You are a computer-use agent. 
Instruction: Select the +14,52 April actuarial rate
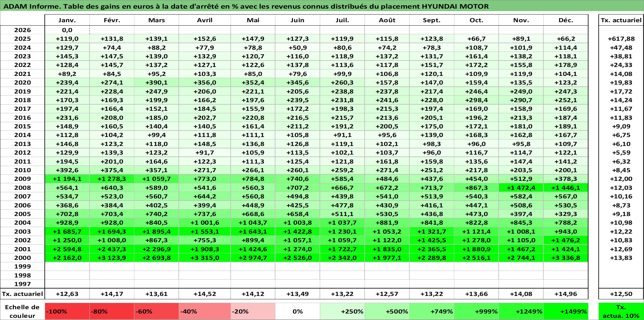(205, 294)
